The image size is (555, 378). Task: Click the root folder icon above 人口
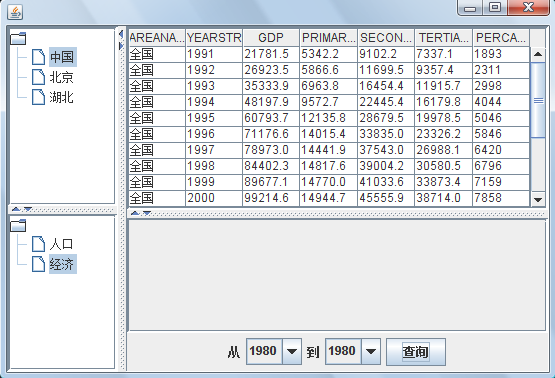(18, 225)
